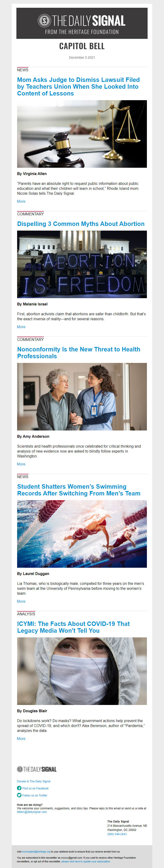Click the gavel and scales image
This screenshot has width=164, height=868.
[82, 134]
